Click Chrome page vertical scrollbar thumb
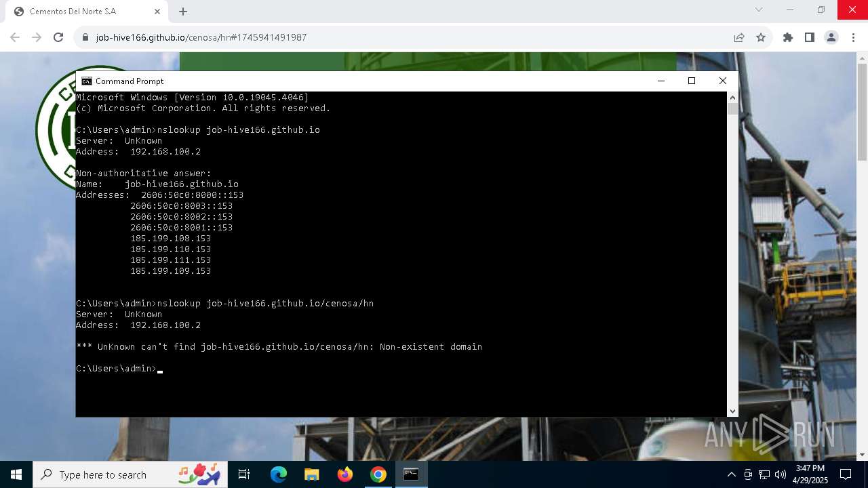Viewport: 868px width, 488px height. pos(862,113)
